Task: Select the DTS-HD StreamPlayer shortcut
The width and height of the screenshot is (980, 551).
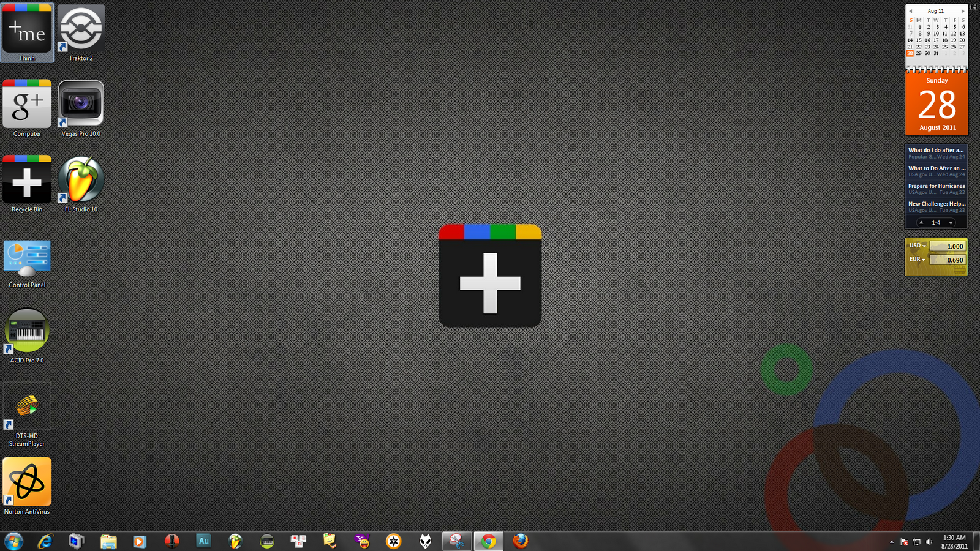Action: pos(27,415)
